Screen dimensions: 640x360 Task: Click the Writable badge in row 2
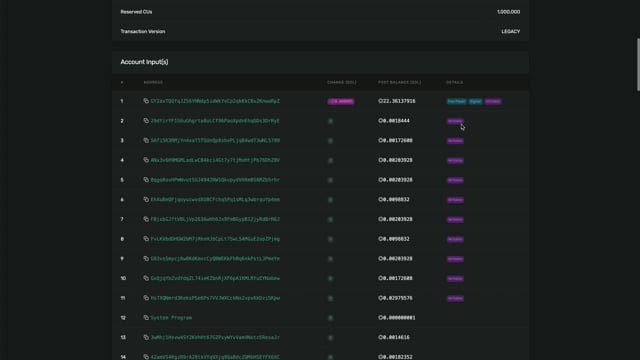(455, 121)
